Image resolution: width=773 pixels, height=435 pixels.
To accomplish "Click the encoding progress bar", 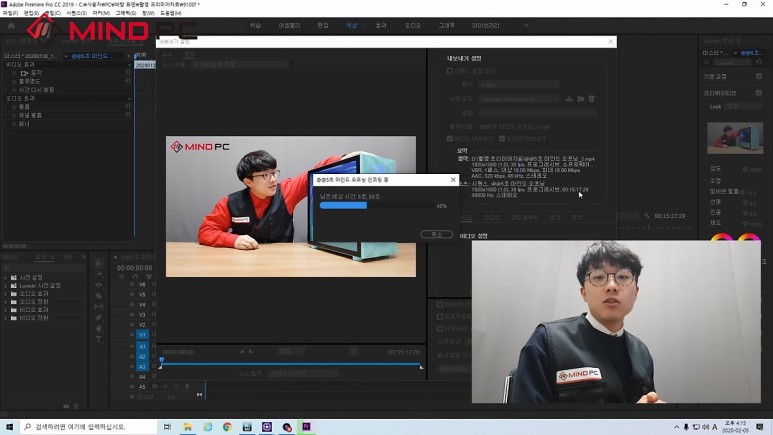I will 377,206.
